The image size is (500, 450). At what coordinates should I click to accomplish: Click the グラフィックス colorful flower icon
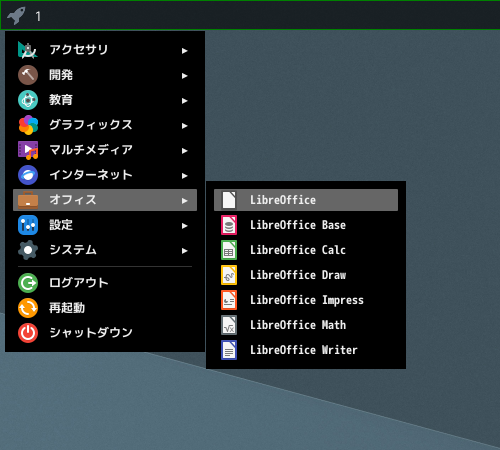(x=28, y=125)
